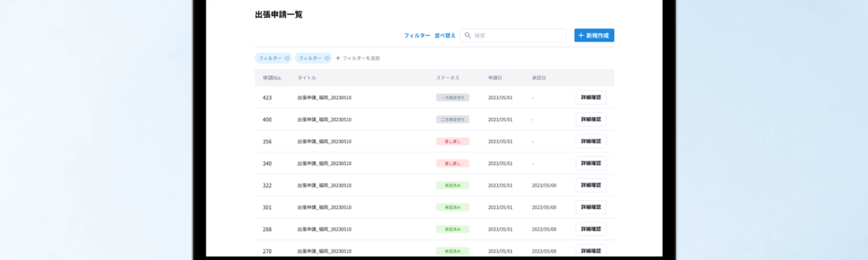Image resolution: width=868 pixels, height=260 pixels.
Task: Click request number 270
Action: point(267,251)
